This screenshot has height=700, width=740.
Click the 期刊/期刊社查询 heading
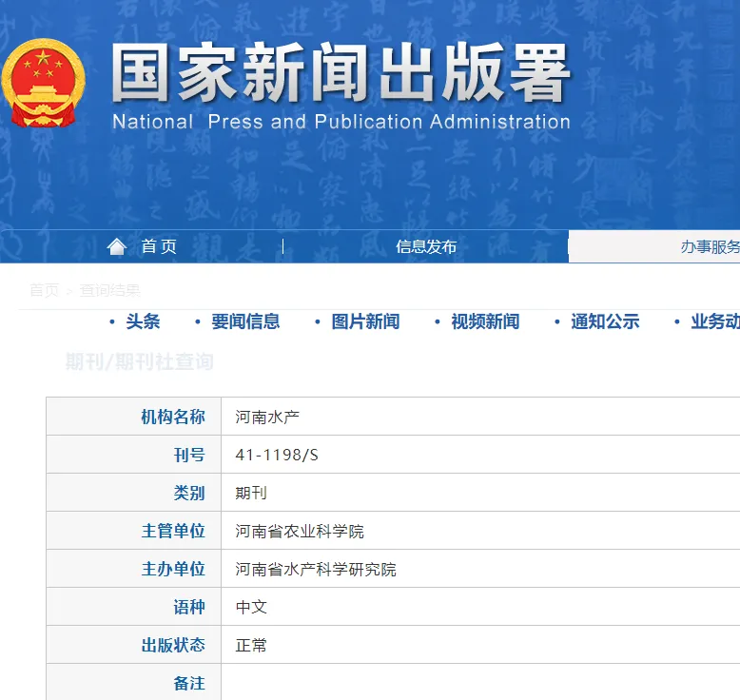pyautogui.click(x=139, y=362)
